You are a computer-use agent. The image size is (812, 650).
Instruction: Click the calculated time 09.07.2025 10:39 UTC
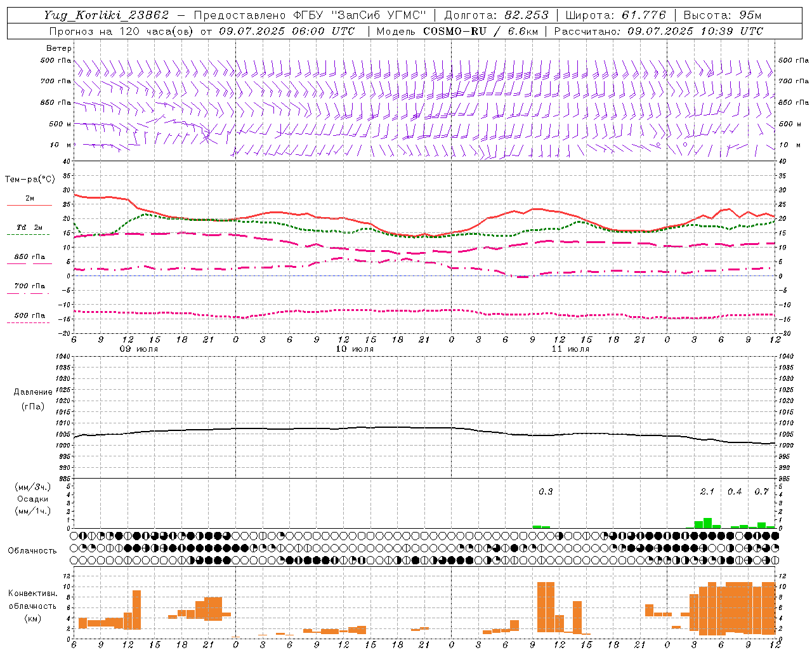695,31
